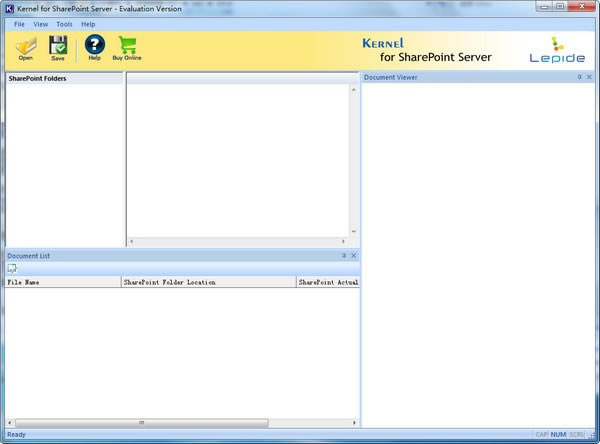600x444 pixels.
Task: Click right arrow of Document List scrollbar
Action: 354,423
